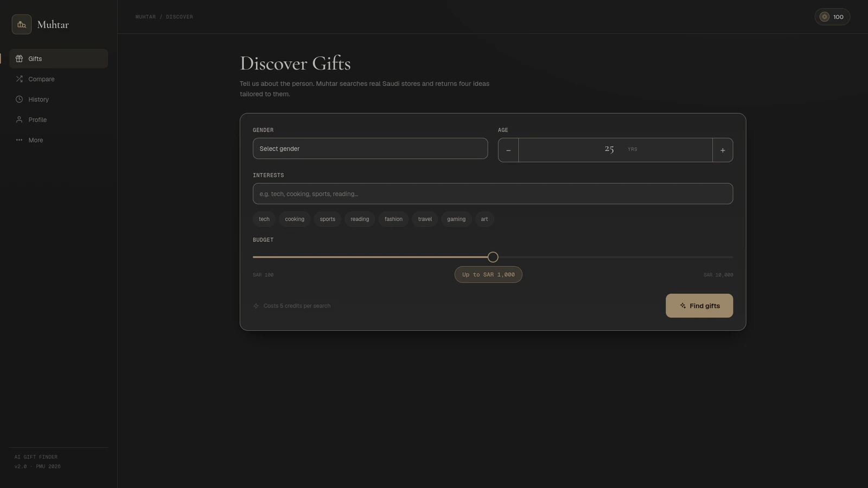
Task: Select the art interest chip
Action: (484, 219)
